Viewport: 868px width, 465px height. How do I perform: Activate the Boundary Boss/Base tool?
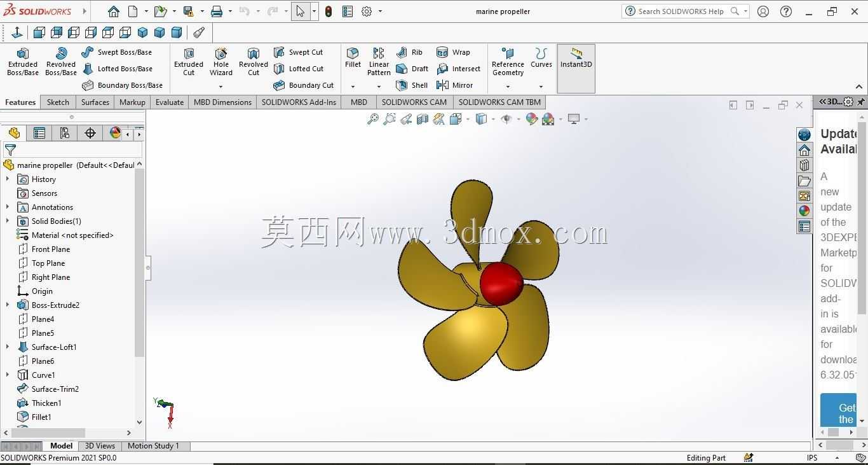(122, 85)
